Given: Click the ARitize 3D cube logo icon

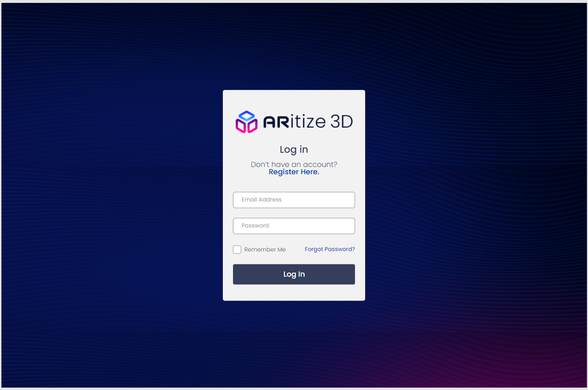Looking at the screenshot, I should [x=246, y=122].
